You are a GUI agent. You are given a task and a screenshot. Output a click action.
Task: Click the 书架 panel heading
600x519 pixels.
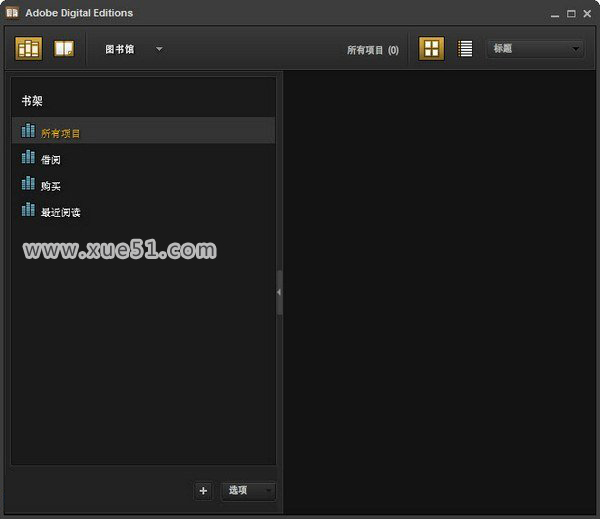point(32,101)
